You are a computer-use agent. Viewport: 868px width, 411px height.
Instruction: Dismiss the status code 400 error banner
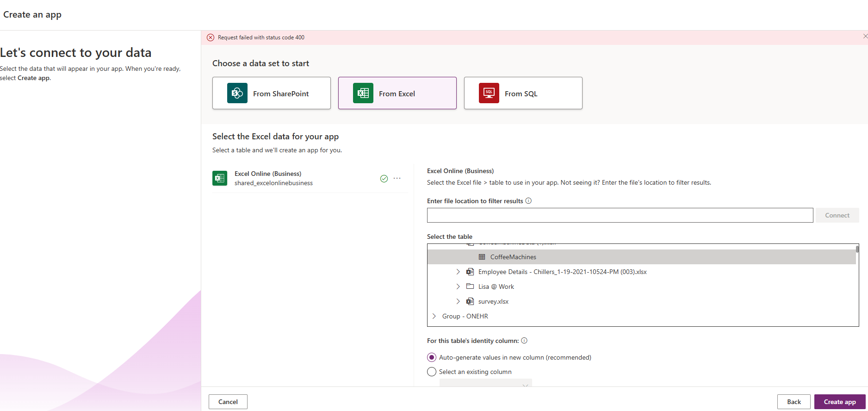click(x=865, y=36)
